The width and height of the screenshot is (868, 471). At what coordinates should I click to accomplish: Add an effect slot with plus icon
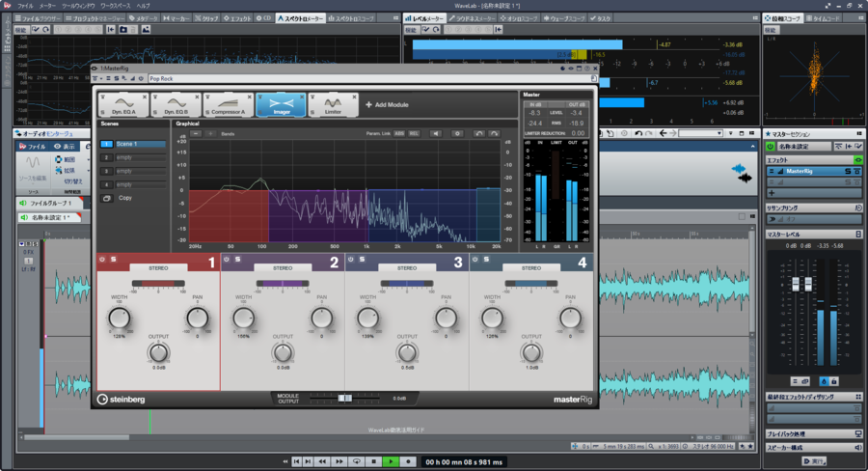coord(772,193)
